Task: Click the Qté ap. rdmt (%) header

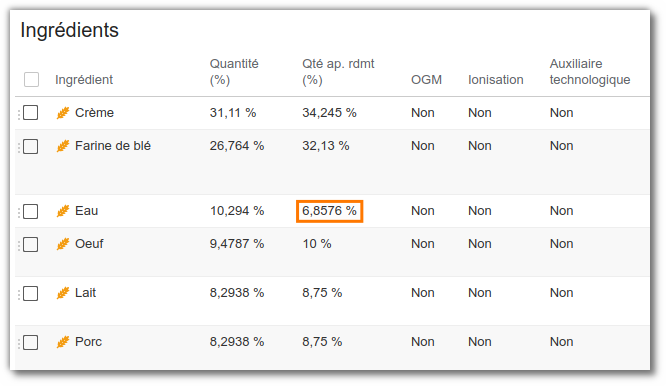Action: coord(338,72)
